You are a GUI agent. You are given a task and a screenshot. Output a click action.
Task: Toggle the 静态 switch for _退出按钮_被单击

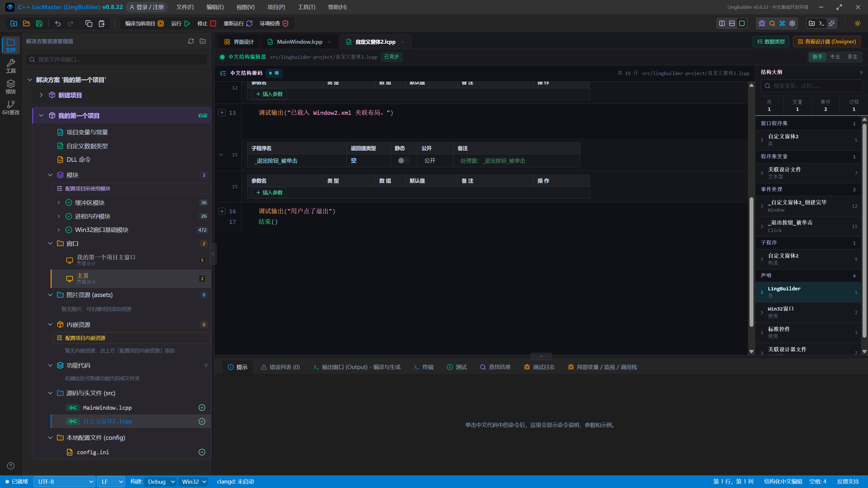(403, 161)
